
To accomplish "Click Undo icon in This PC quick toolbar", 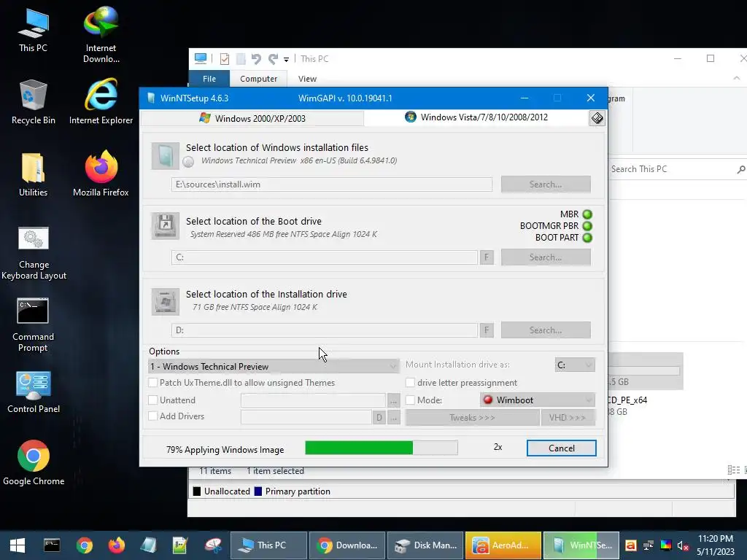I will (x=256, y=59).
